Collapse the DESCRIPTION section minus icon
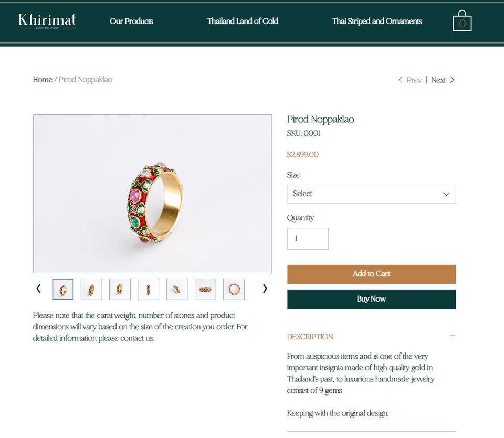The height and width of the screenshot is (438, 504). [453, 336]
